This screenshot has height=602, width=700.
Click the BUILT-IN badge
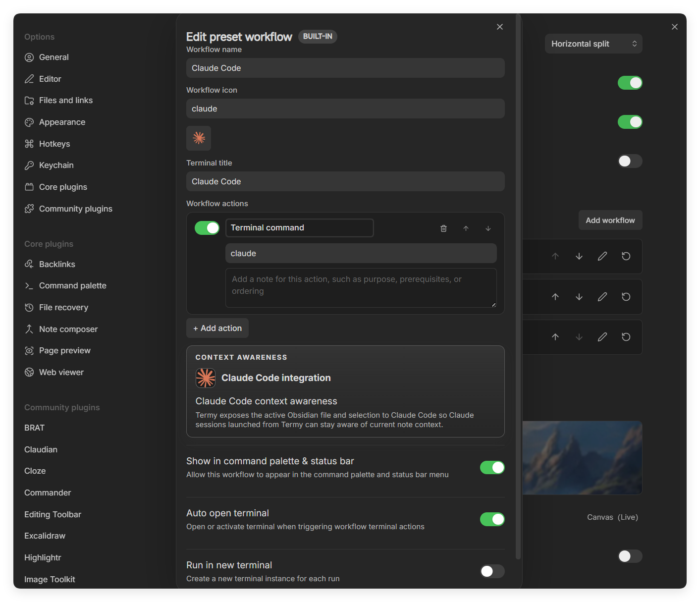click(318, 37)
